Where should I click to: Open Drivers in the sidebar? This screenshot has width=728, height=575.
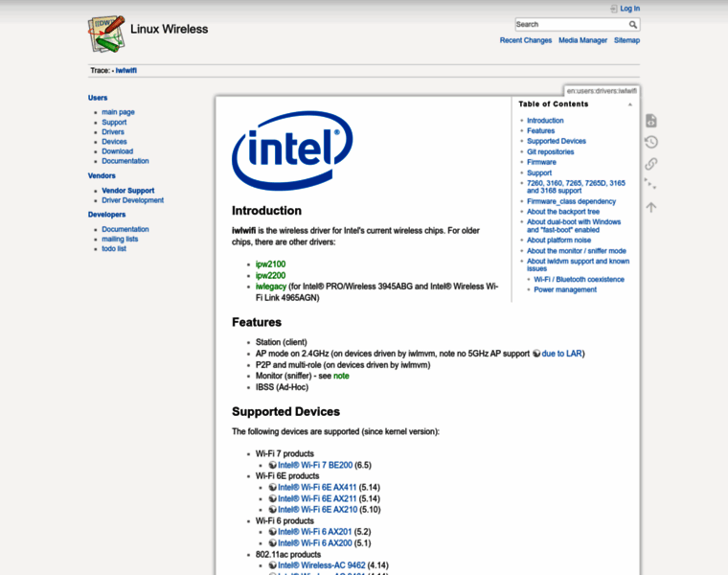(x=113, y=132)
